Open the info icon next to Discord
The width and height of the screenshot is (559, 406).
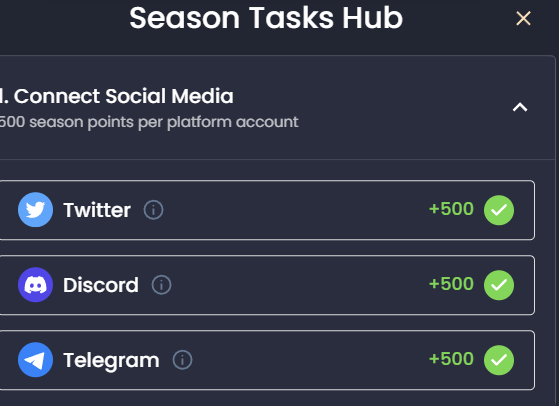(161, 285)
